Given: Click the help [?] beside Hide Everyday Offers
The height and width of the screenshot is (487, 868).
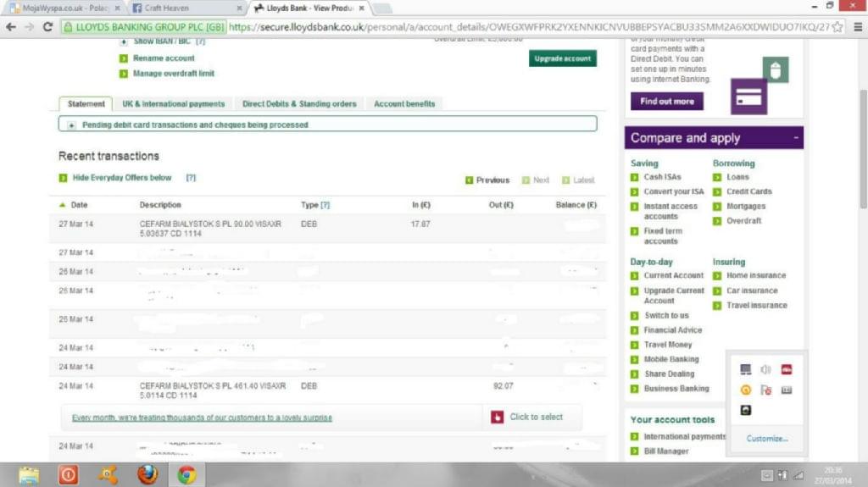Looking at the screenshot, I should (x=191, y=178).
